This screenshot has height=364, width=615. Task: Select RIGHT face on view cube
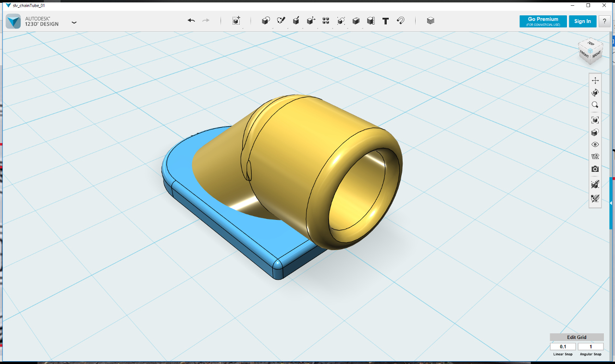pyautogui.click(x=596, y=55)
